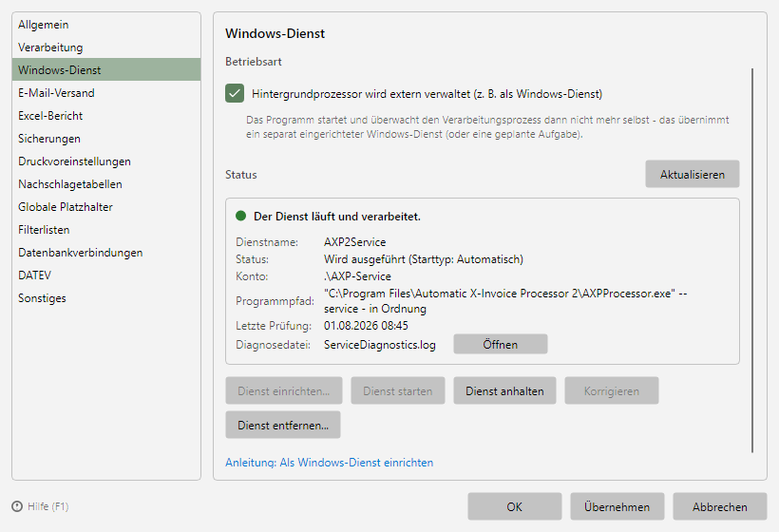
Task: Click Der Dienst läuft und verarbeitet text
Action: [337, 217]
